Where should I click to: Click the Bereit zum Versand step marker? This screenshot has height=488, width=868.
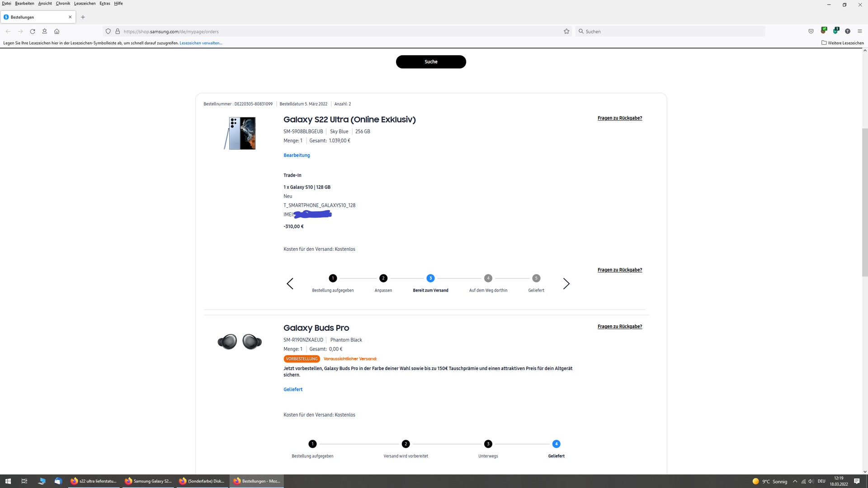pyautogui.click(x=430, y=278)
